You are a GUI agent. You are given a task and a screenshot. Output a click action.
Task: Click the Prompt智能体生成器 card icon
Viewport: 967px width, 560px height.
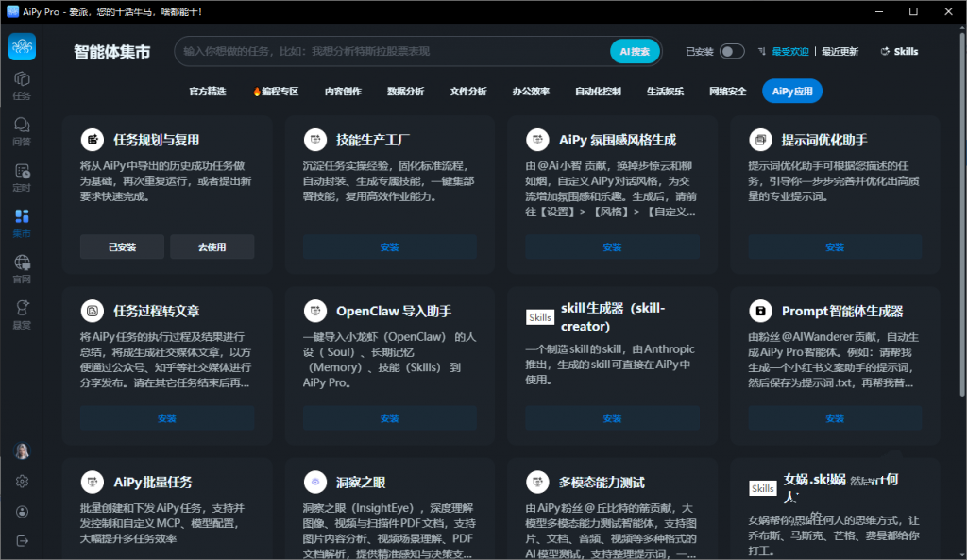[x=760, y=311]
